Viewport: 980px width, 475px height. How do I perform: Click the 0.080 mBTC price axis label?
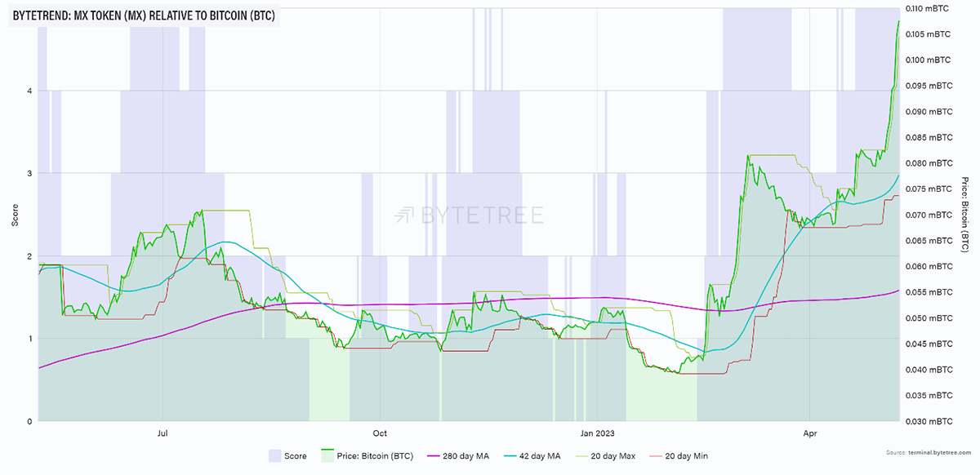tap(927, 163)
